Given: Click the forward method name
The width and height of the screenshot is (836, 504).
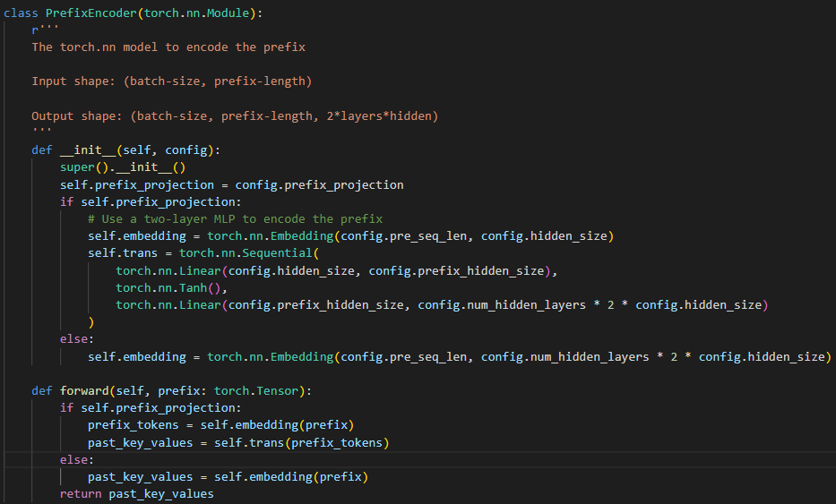Looking at the screenshot, I should (84, 391).
